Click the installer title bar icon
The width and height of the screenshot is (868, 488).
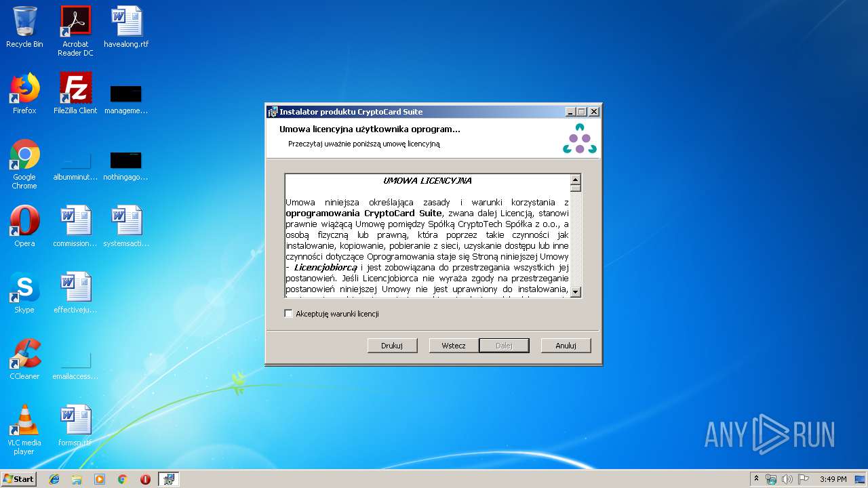click(x=273, y=112)
